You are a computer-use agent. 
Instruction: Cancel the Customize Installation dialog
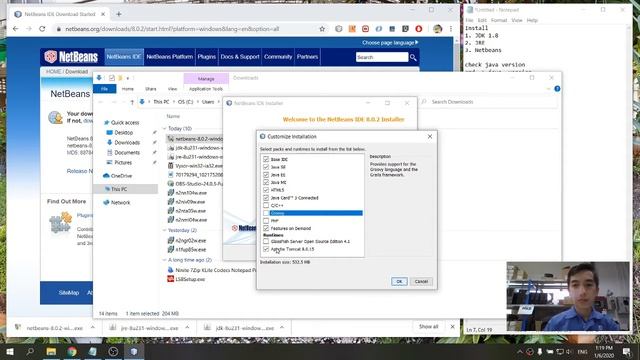click(x=421, y=281)
